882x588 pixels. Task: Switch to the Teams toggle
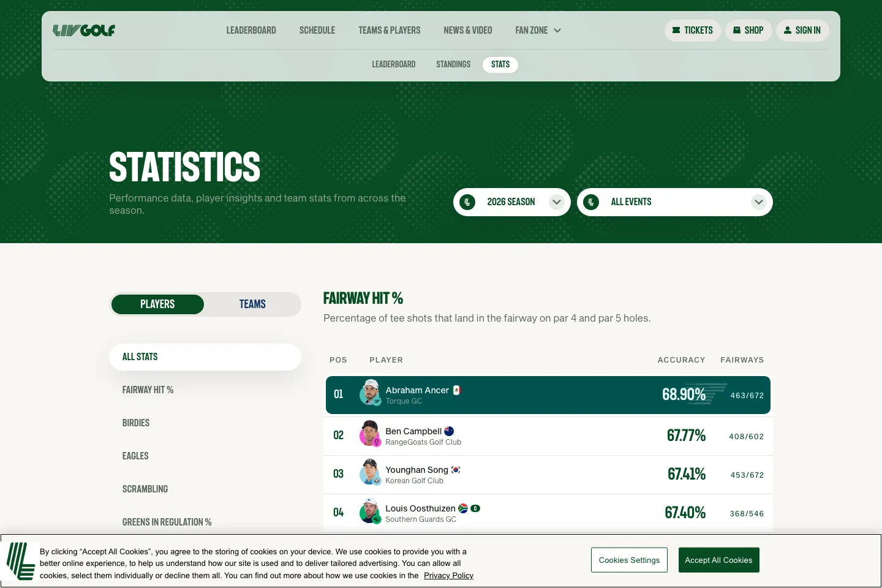tap(252, 304)
